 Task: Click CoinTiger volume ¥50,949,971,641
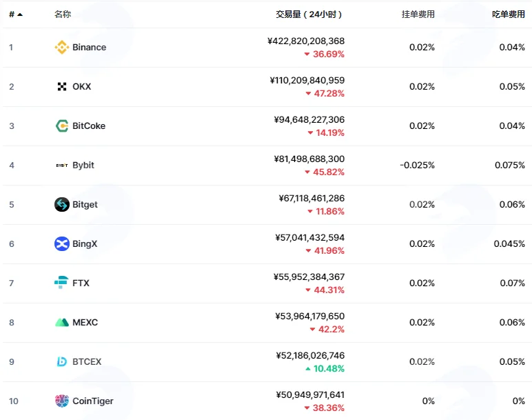coord(310,395)
